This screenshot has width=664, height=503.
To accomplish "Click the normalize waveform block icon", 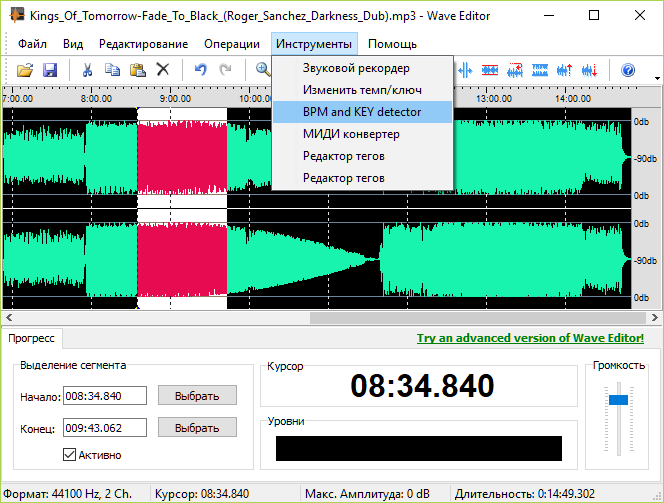I will tap(540, 70).
